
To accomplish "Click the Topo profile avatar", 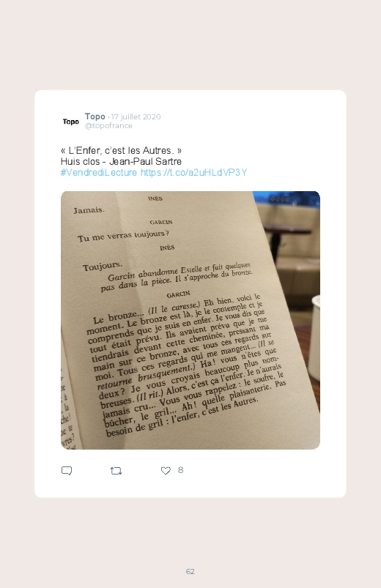I will (x=70, y=122).
